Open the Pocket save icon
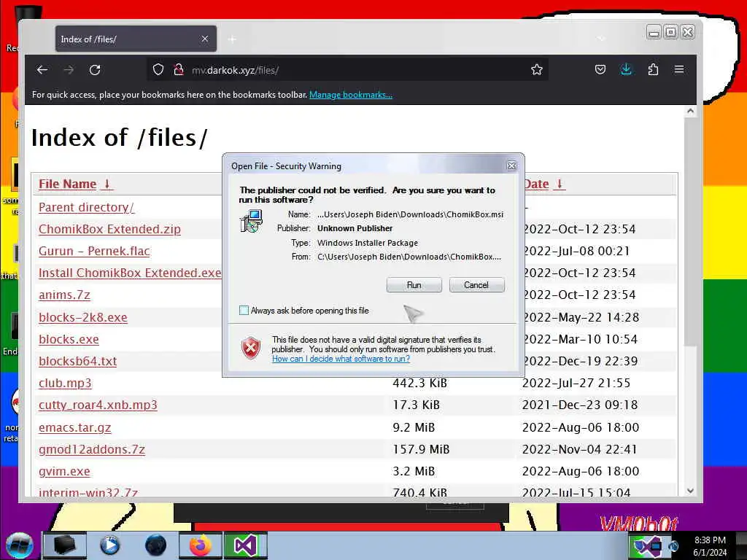Screen dimensions: 747x560 point(600,70)
